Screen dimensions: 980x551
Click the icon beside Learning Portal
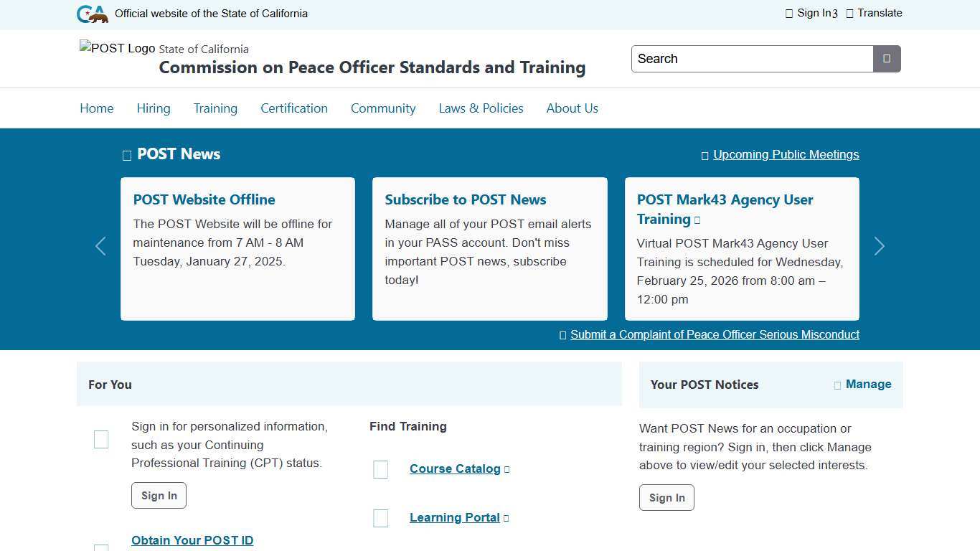tap(381, 518)
